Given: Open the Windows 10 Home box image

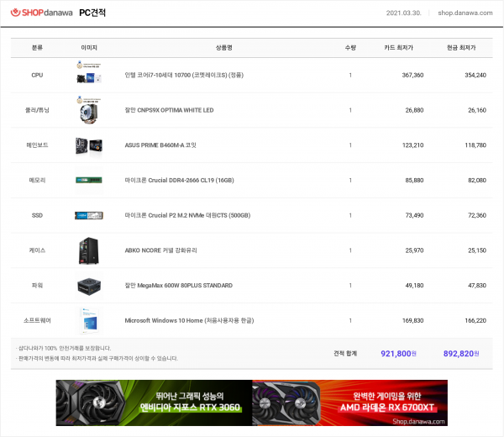Looking at the screenshot, I should [x=89, y=320].
